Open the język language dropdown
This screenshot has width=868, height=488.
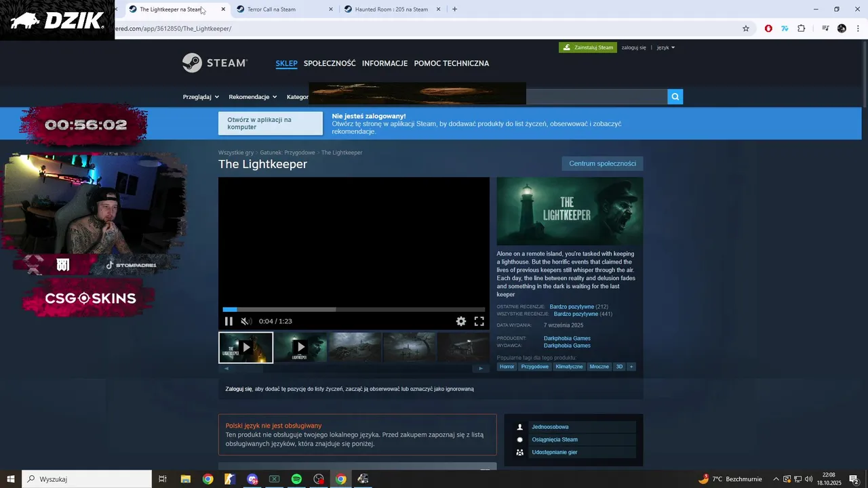[x=666, y=47]
